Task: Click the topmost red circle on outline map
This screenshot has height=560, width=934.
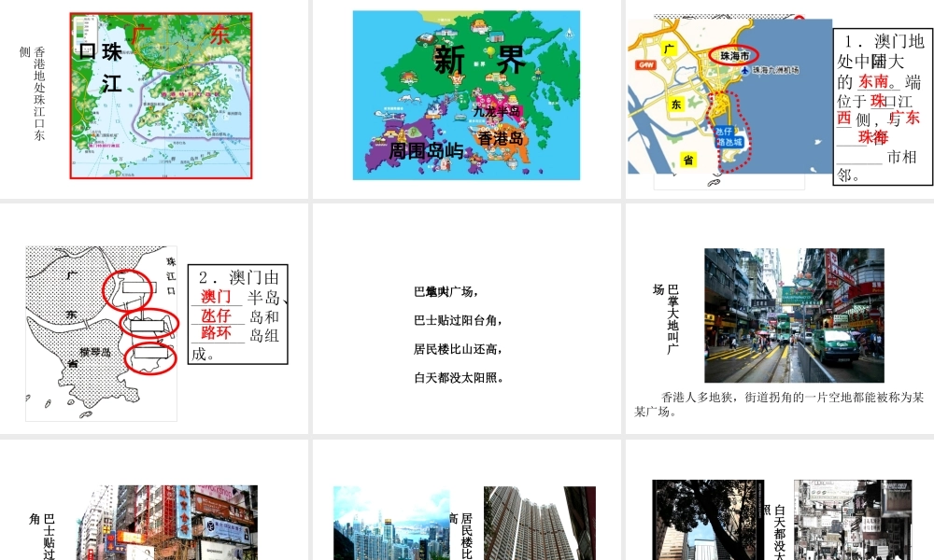Action: pyautogui.click(x=127, y=290)
